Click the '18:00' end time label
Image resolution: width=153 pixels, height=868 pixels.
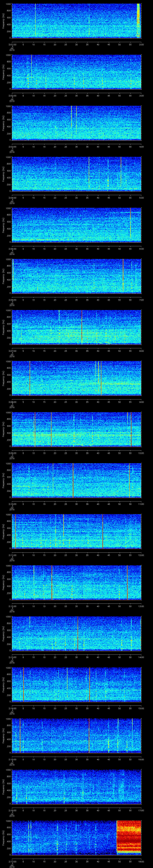pos(141,862)
